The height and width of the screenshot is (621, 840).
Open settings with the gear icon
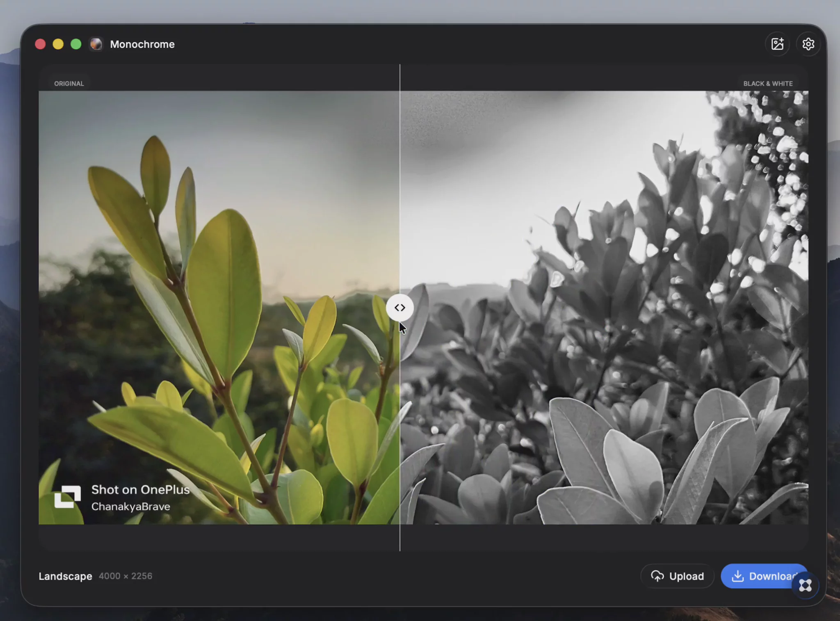(x=808, y=44)
